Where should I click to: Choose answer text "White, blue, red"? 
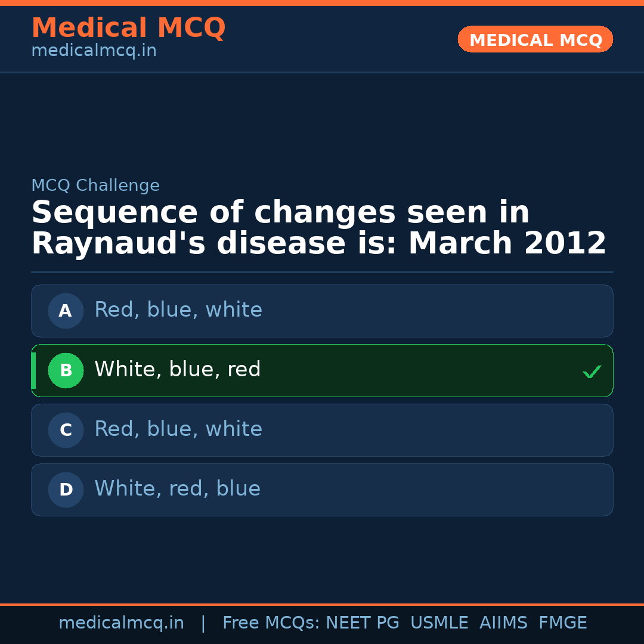(177, 370)
